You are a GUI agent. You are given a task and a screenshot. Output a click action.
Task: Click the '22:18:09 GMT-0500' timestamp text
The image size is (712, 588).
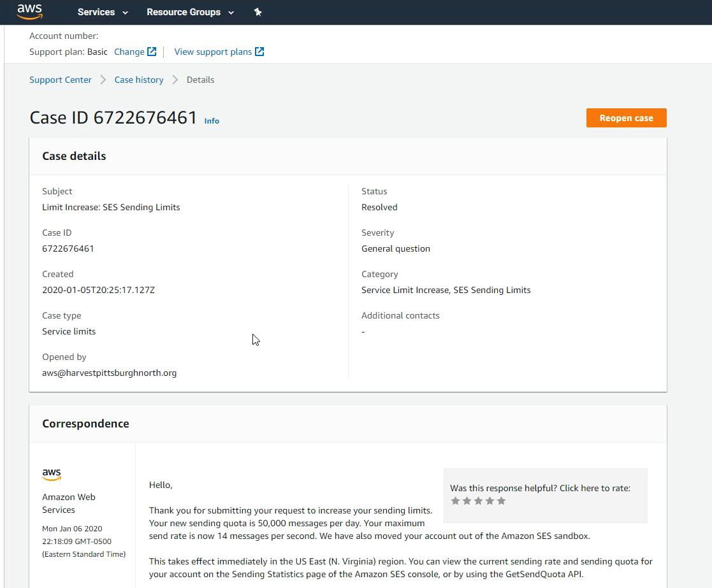(x=76, y=541)
